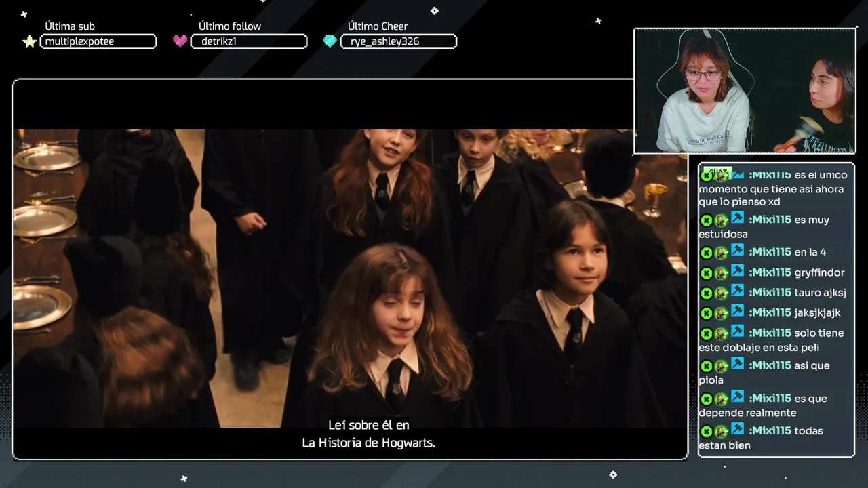The image size is (868, 488).
Task: Click the pink pixel heart icon beside Último follow
Action: pyautogui.click(x=180, y=41)
